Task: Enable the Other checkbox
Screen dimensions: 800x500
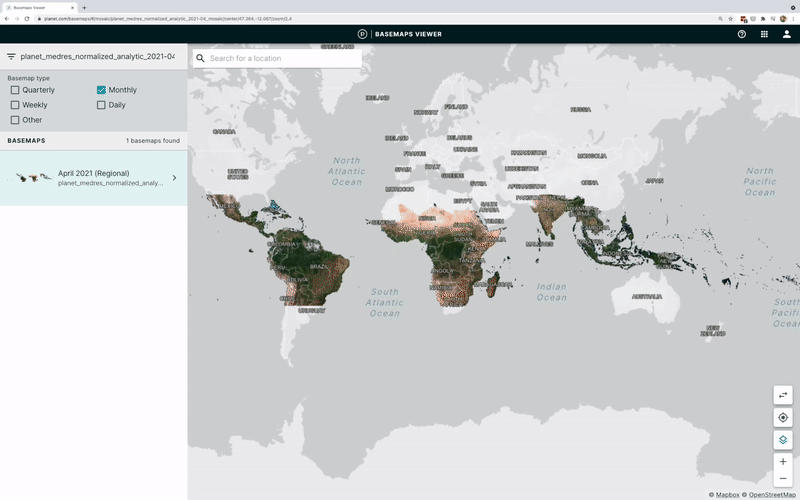Action: click(x=15, y=120)
